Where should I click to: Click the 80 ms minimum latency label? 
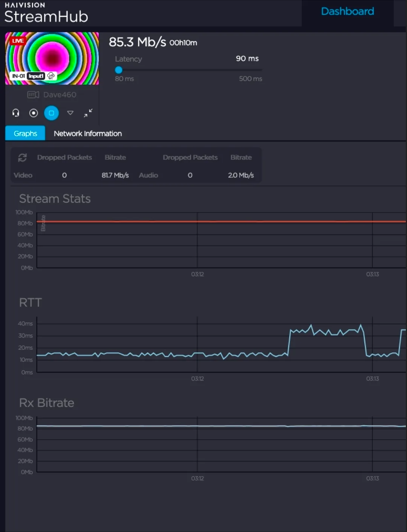point(124,78)
